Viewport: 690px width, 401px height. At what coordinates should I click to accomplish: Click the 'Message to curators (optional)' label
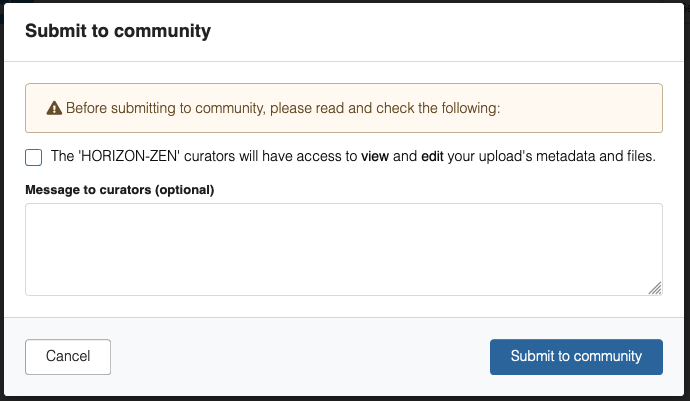[x=120, y=189]
